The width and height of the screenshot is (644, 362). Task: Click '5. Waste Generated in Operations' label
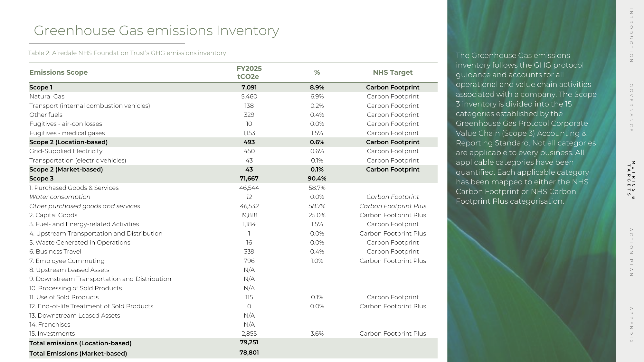(x=80, y=243)
